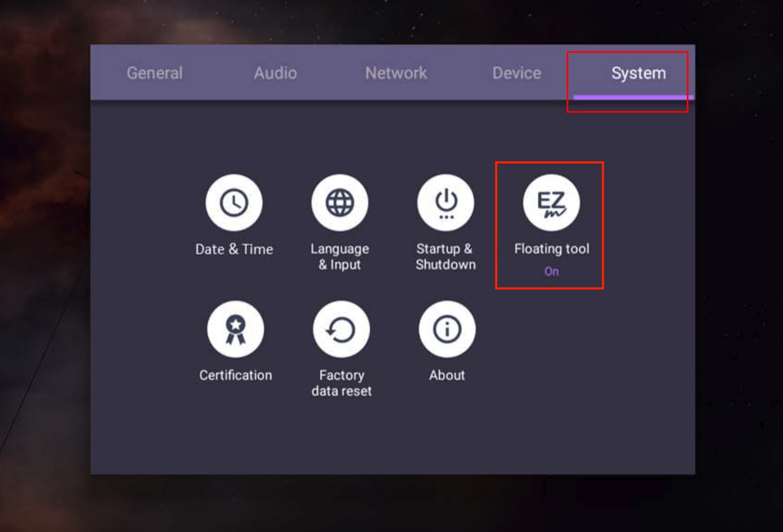Click the Language globe icon
This screenshot has width=783, height=532.
pos(340,203)
